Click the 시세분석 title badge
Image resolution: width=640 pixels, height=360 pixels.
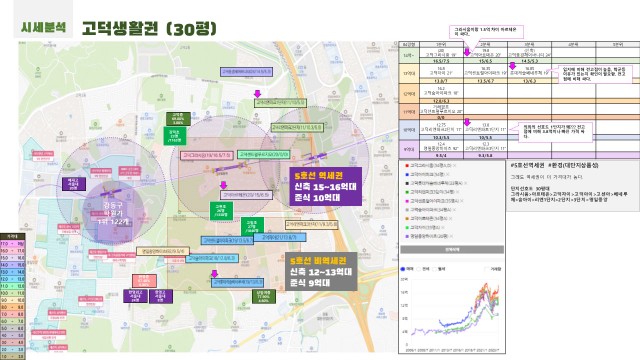(x=43, y=27)
